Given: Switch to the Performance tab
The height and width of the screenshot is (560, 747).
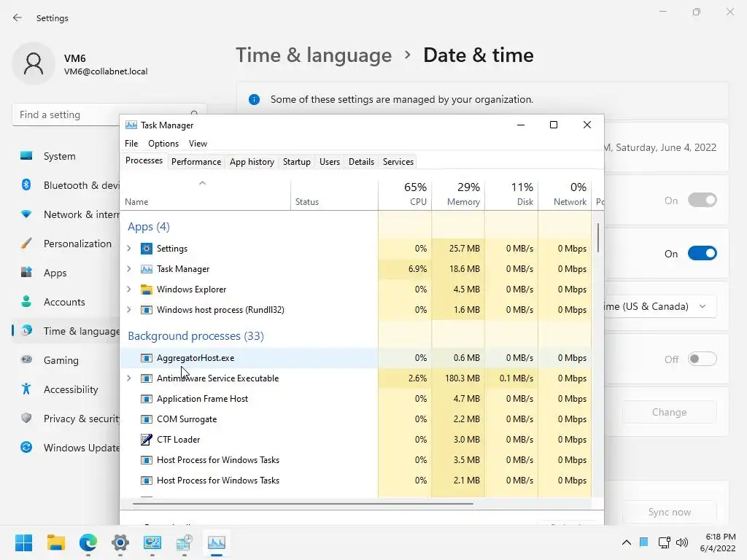Looking at the screenshot, I should (196, 162).
